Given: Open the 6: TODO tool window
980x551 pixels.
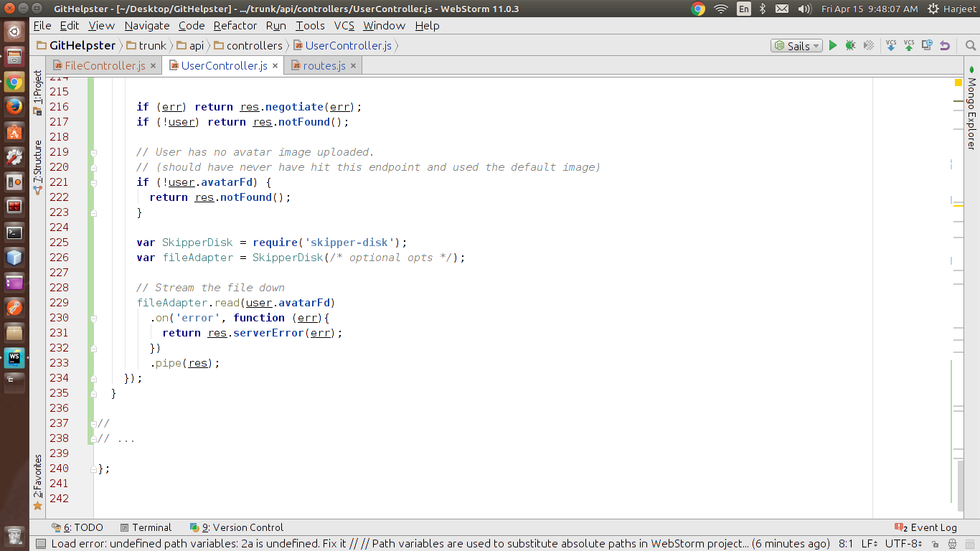Looking at the screenshot, I should 77,527.
